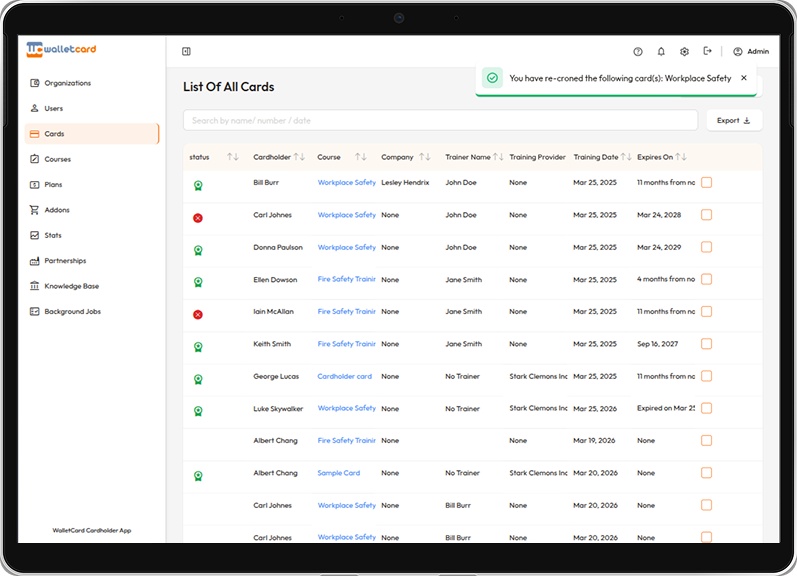The width and height of the screenshot is (797, 576).
Task: Click the logout icon
Action: click(x=708, y=51)
